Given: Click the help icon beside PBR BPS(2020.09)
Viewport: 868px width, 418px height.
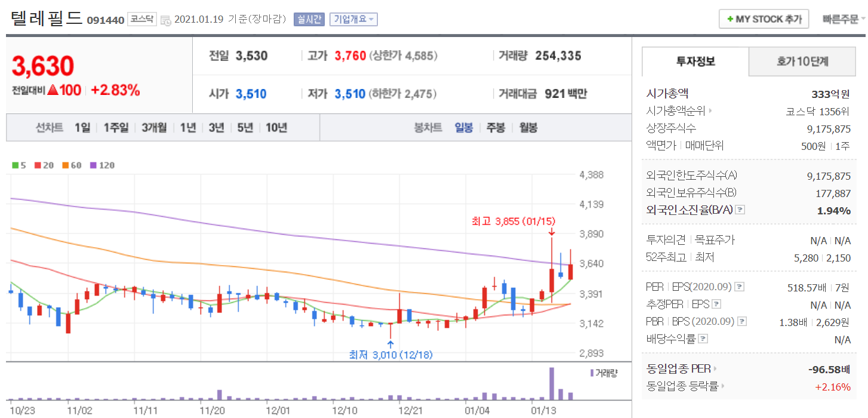Looking at the screenshot, I should click(x=742, y=322).
